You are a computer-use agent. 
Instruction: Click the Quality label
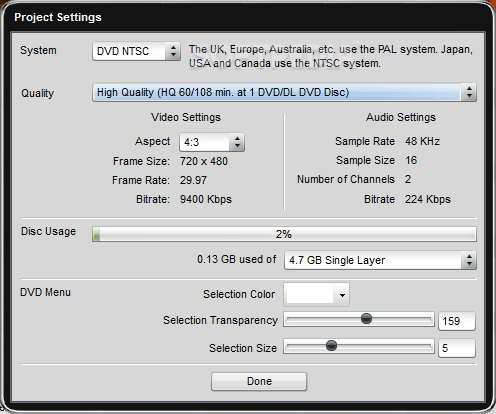(x=37, y=93)
